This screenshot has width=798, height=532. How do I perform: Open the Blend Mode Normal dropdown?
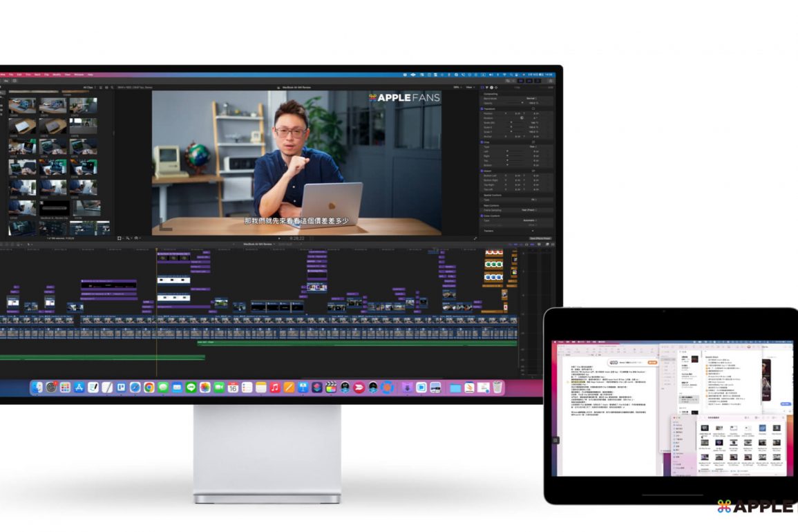point(531,99)
